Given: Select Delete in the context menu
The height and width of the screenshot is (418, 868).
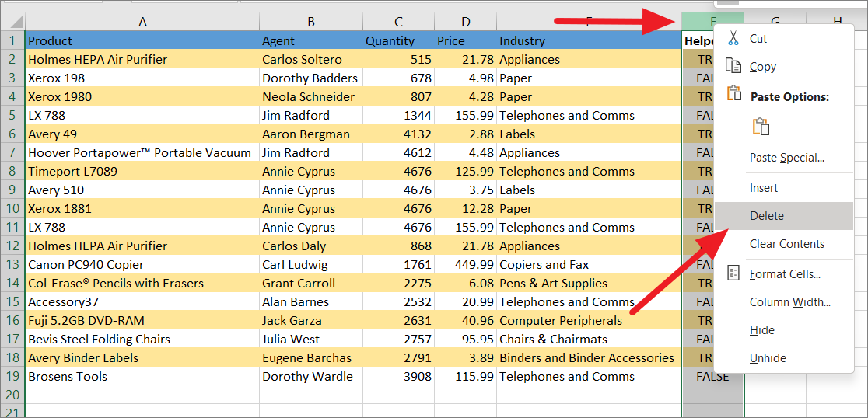Looking at the screenshot, I should tap(785, 216).
